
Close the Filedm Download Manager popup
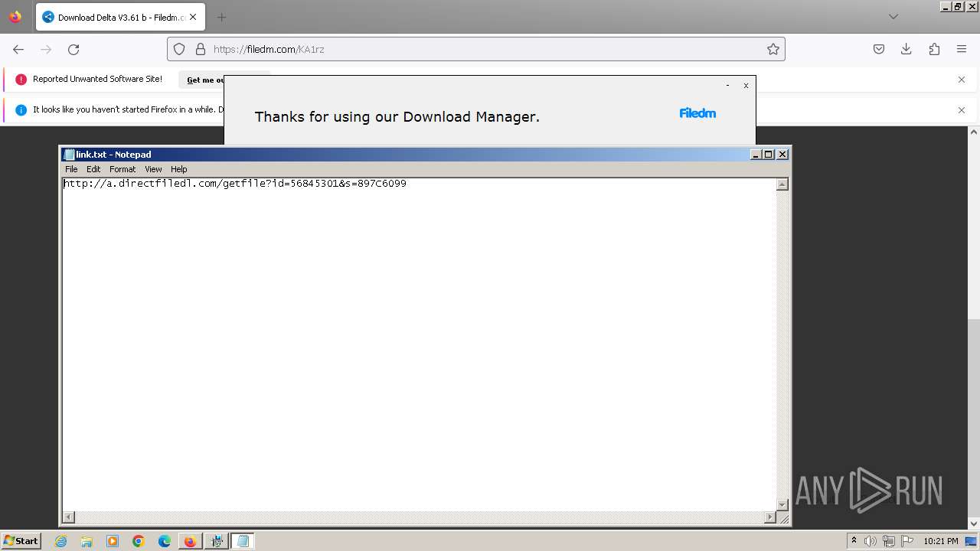[x=746, y=86]
